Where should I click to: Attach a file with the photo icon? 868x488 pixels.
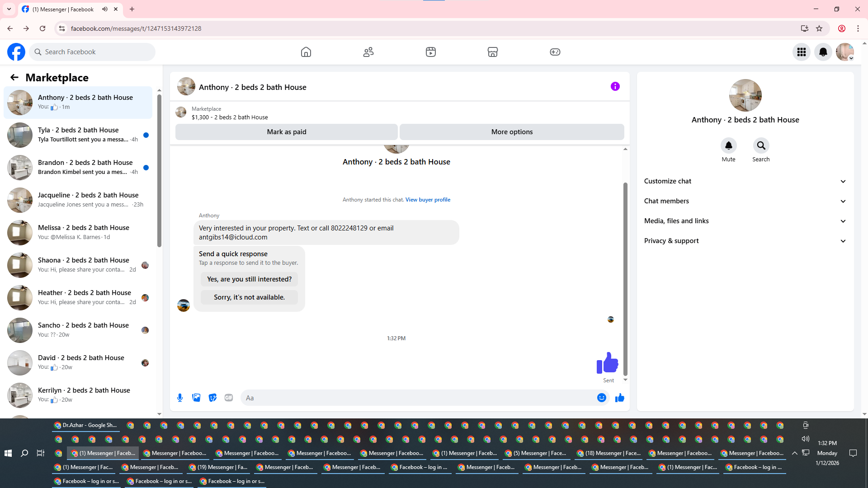tap(196, 398)
